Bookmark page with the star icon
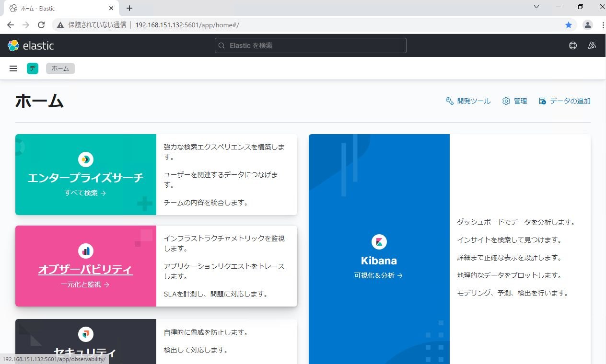The height and width of the screenshot is (364, 606). [569, 25]
